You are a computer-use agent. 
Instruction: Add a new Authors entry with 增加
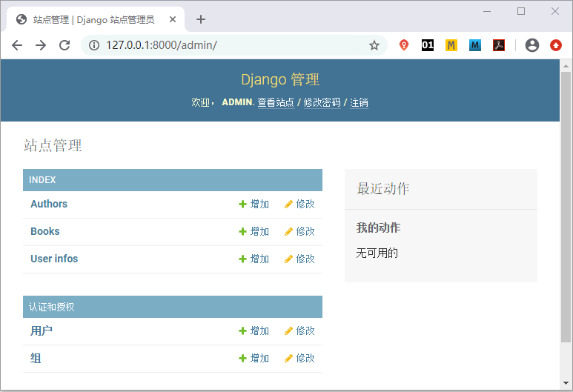254,204
